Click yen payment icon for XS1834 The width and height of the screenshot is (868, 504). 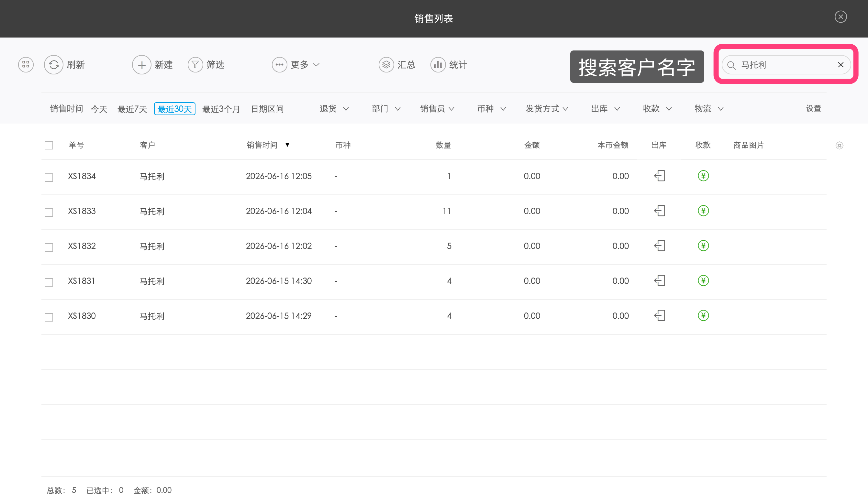(x=703, y=176)
